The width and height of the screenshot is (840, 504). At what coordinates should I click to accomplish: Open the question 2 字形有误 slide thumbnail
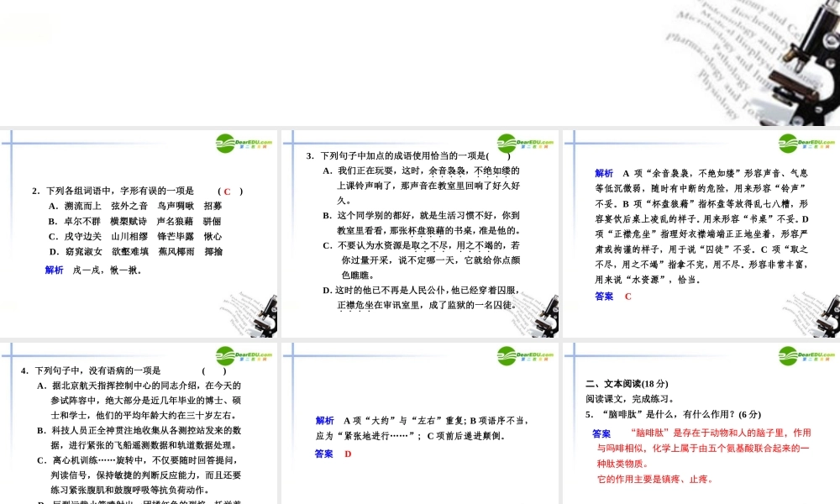pyautogui.click(x=139, y=234)
